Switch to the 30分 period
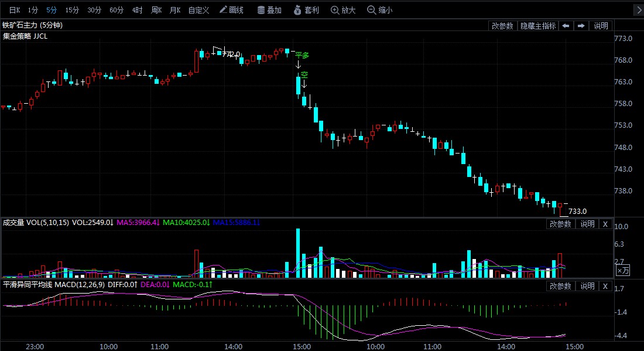 pos(94,10)
